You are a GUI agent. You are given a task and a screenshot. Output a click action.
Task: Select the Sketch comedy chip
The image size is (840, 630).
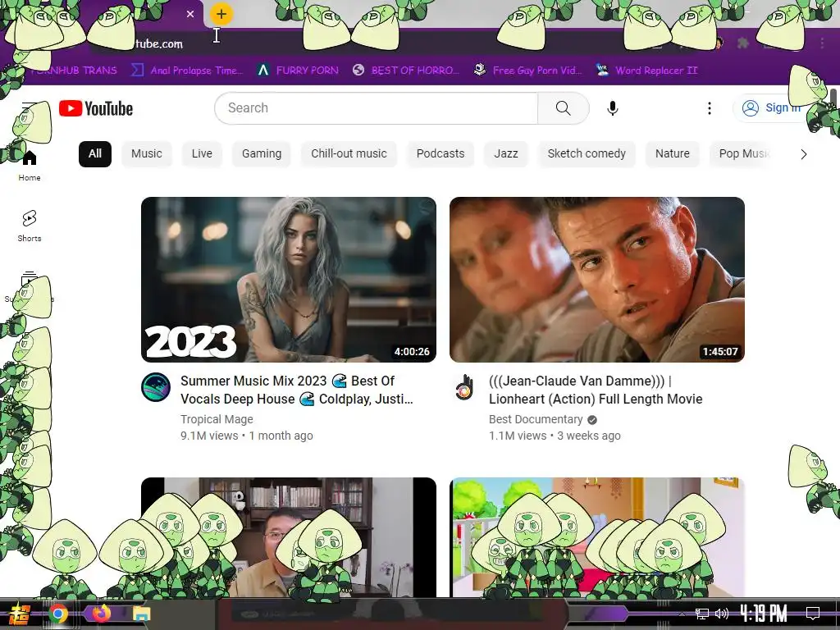point(587,153)
